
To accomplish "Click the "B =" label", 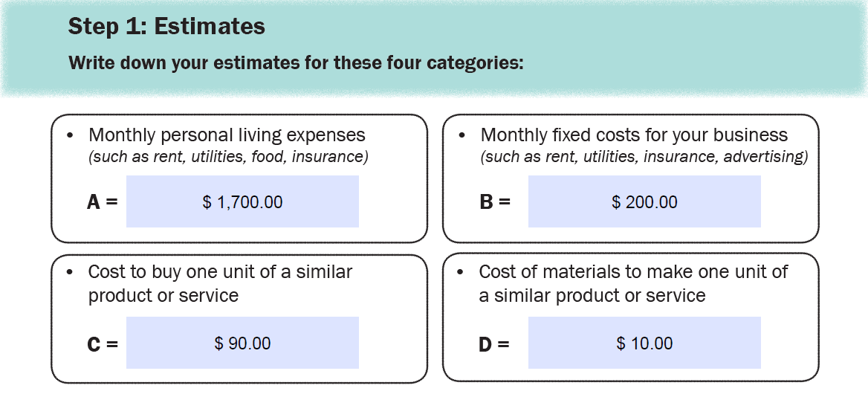I will [x=495, y=202].
